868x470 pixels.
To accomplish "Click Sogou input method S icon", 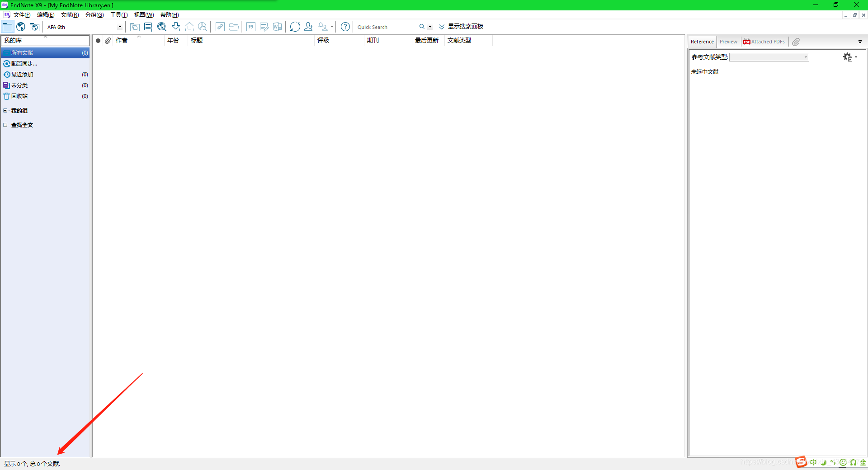I will tap(801, 461).
